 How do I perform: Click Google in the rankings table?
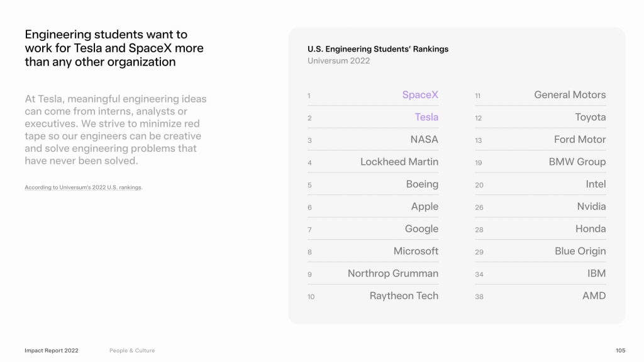(373, 229)
